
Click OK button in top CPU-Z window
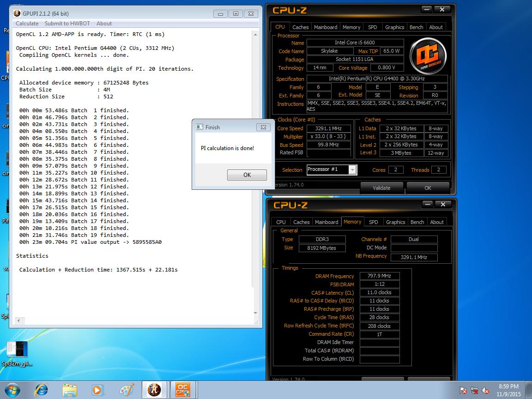(x=428, y=187)
